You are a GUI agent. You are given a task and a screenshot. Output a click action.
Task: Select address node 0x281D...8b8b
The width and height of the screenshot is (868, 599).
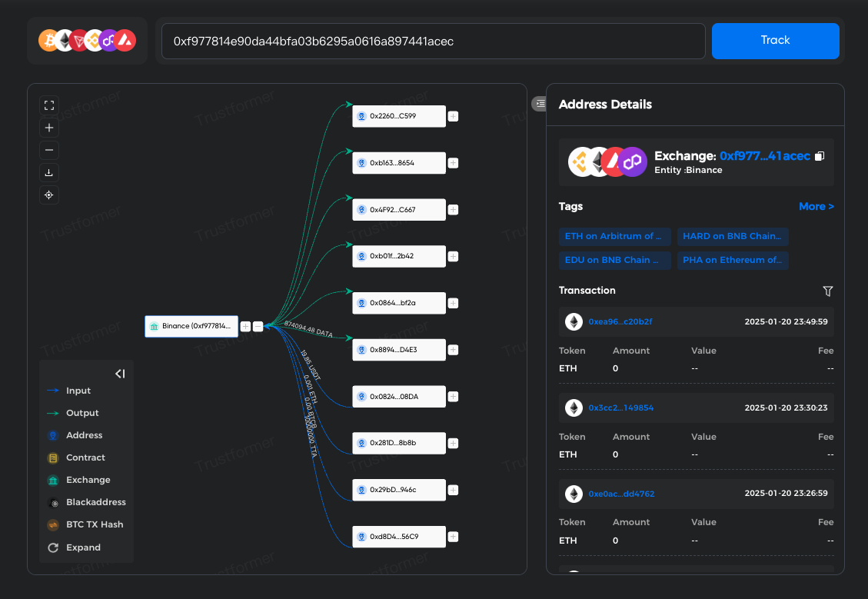click(x=399, y=443)
